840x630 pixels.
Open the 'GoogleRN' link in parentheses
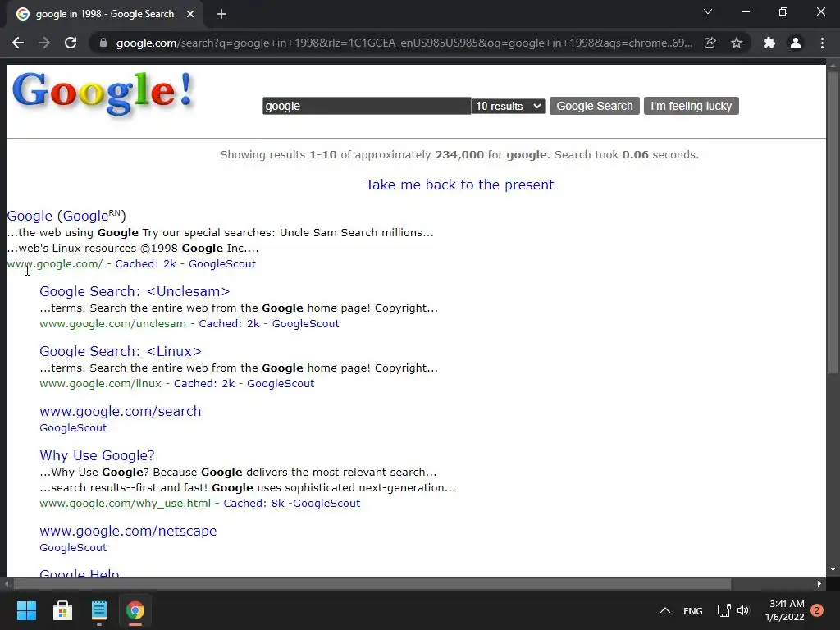(x=92, y=216)
